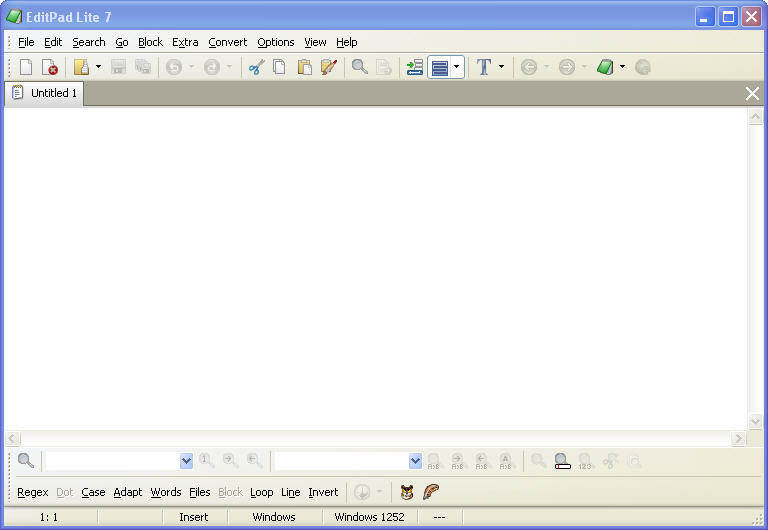Open the Help menu

click(x=346, y=42)
